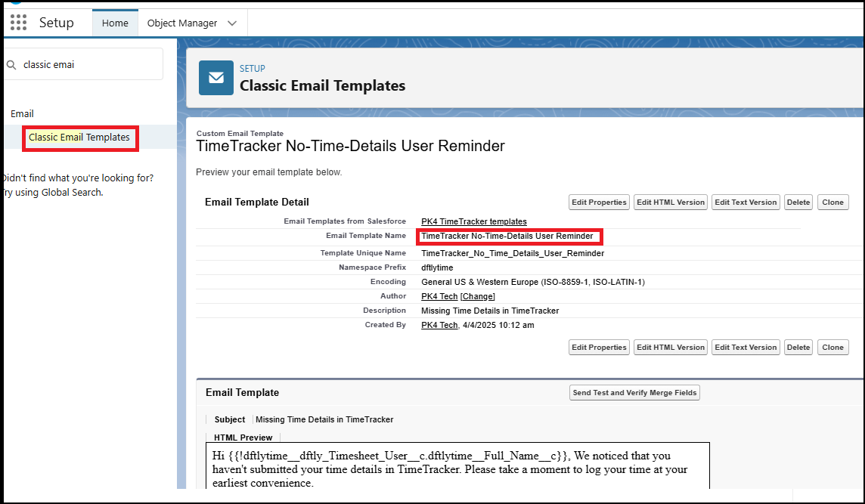Open the Object Manager tab

pyautogui.click(x=182, y=23)
